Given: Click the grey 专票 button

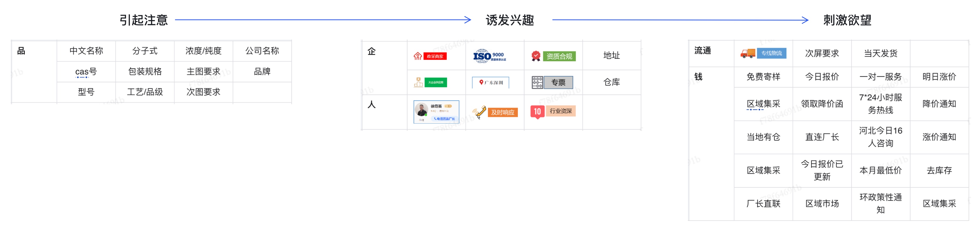Looking at the screenshot, I should tap(558, 83).
